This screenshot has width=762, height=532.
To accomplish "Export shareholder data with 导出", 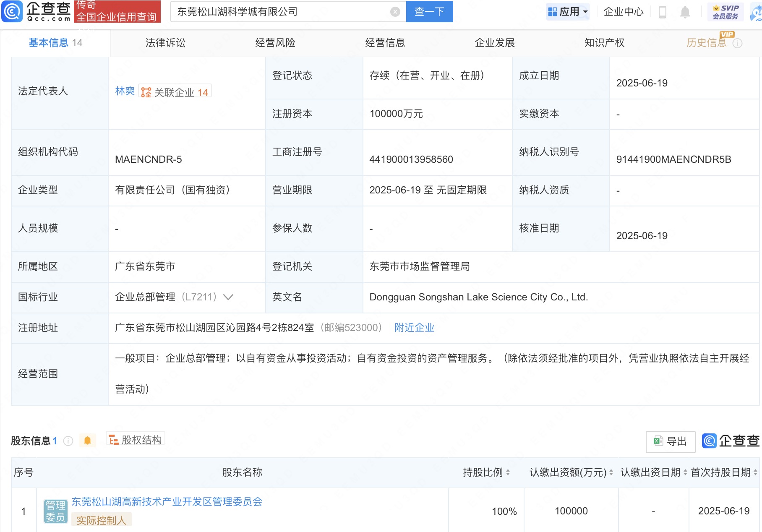I will pos(670,441).
